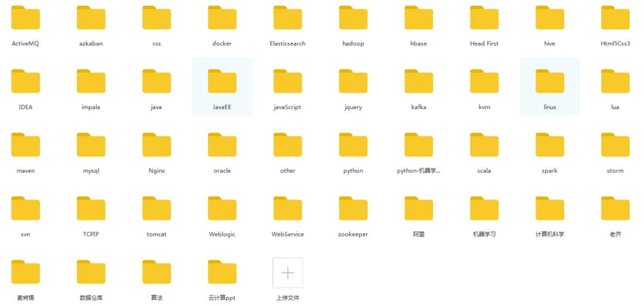Open the impala folder icon
The height and width of the screenshot is (306, 644).
[91, 81]
